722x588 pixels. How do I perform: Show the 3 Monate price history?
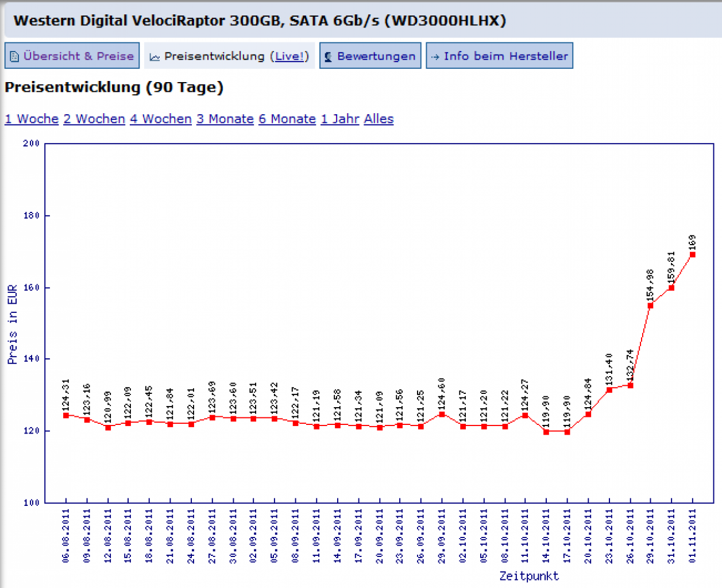(x=225, y=119)
